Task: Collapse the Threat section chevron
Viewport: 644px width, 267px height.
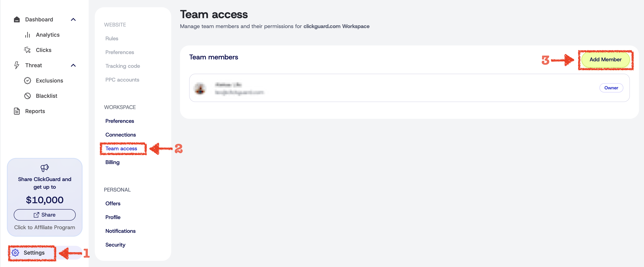Action: pos(73,65)
